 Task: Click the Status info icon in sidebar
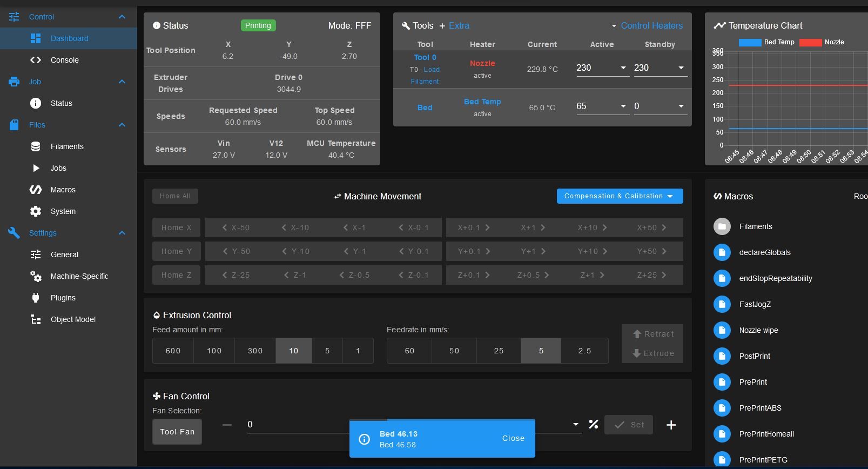(36, 103)
